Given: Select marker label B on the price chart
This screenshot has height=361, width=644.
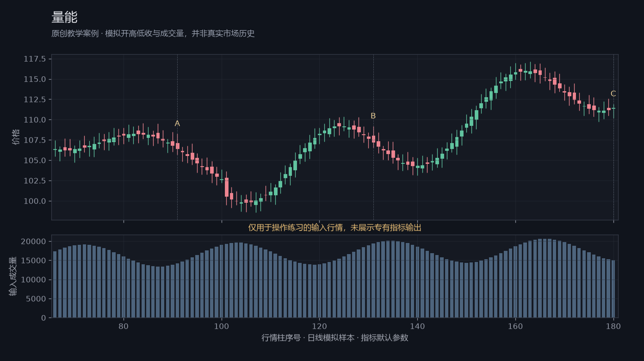Looking at the screenshot, I should [x=373, y=116].
